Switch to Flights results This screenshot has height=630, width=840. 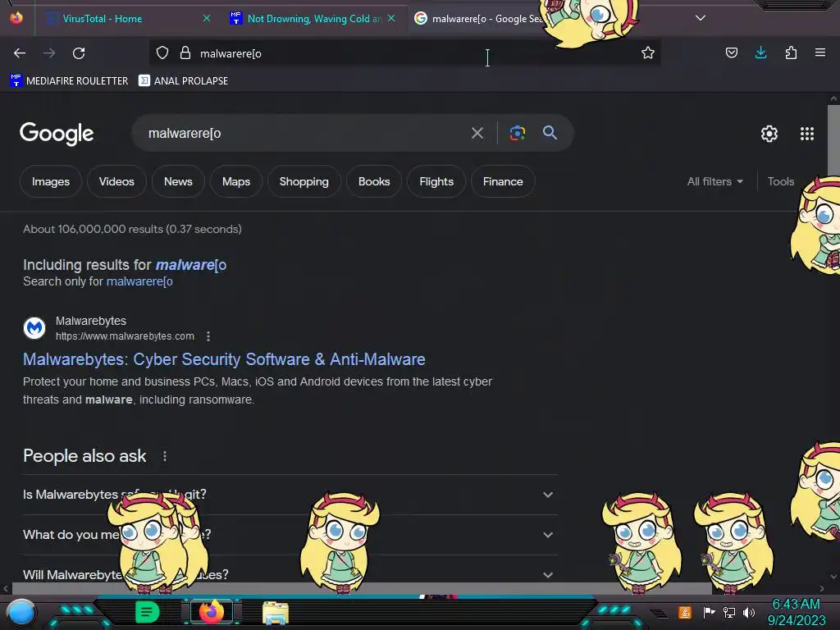pyautogui.click(x=436, y=181)
